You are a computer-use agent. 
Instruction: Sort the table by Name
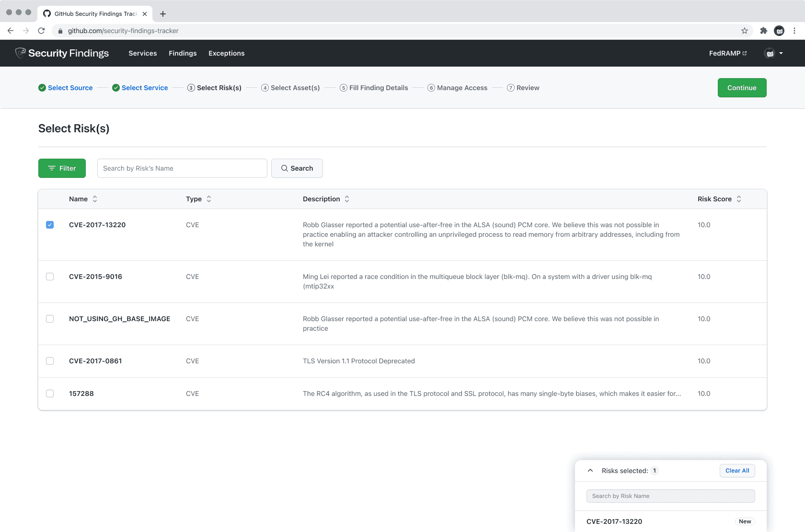coord(95,199)
